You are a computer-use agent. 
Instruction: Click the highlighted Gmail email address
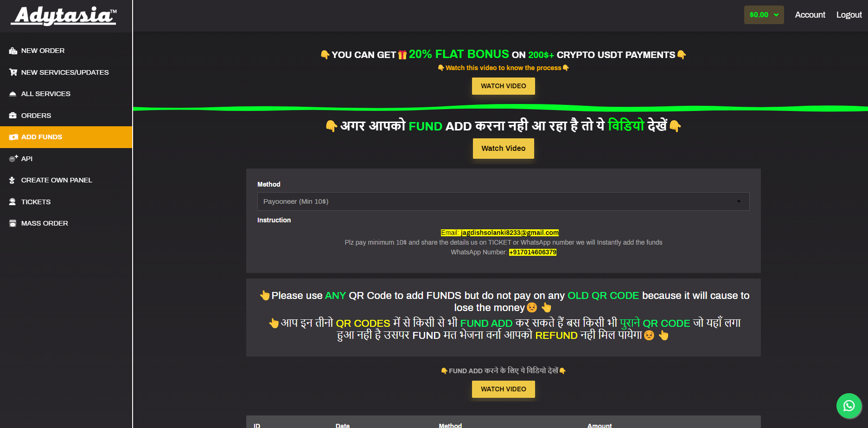[x=509, y=233]
